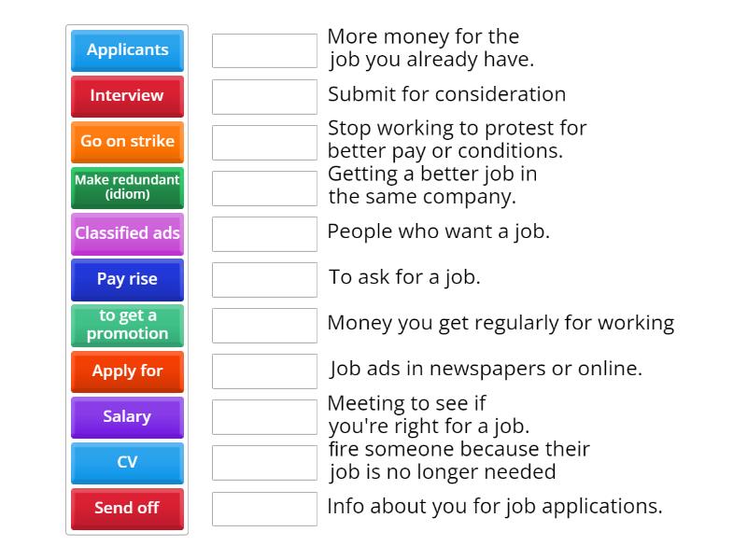
Task: Select the empty box beside 'To ask for a job'
Action: click(264, 279)
